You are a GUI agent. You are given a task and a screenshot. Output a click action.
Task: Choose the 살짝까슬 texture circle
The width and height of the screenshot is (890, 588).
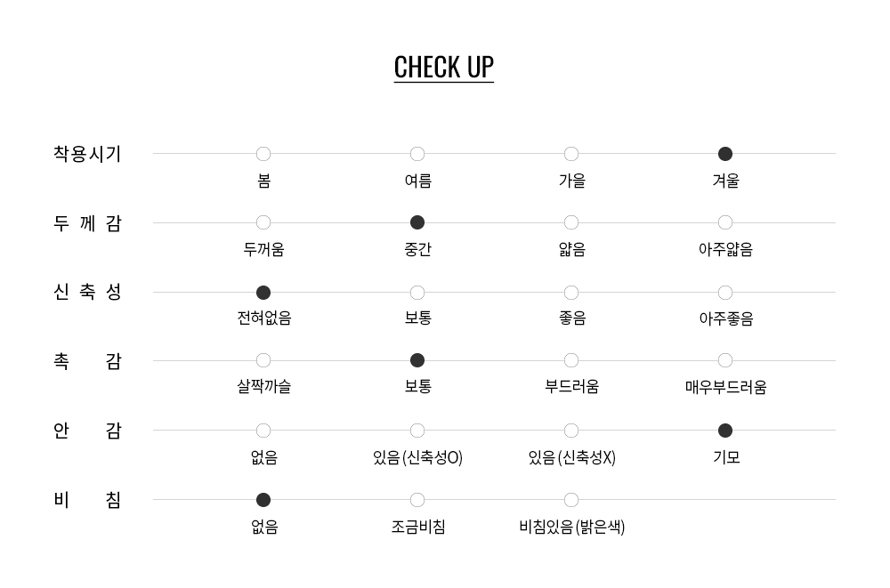coord(263,360)
